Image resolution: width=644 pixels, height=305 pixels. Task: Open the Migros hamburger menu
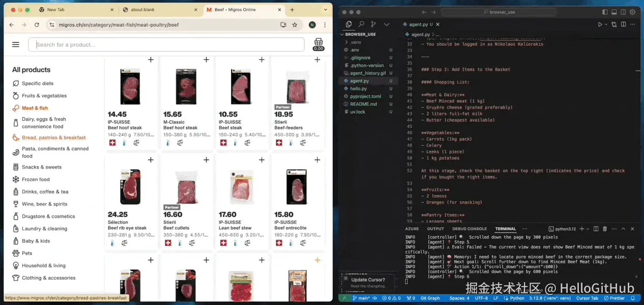(16, 45)
